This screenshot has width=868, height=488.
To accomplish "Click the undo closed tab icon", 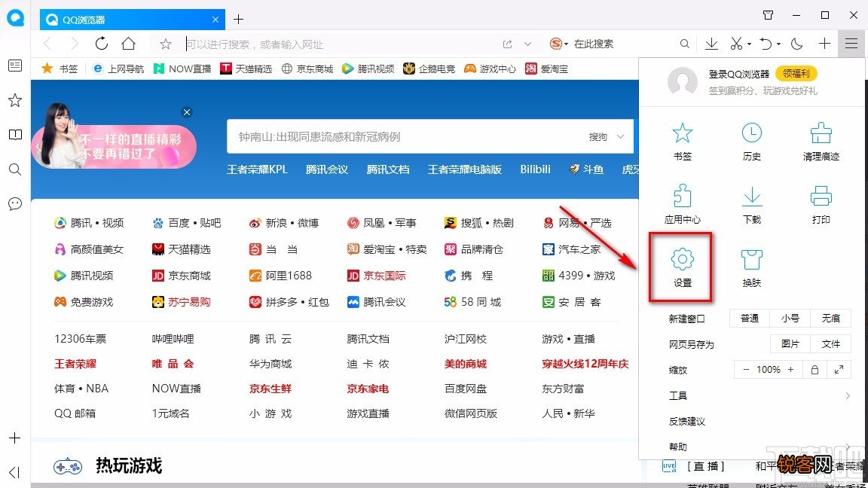I will pos(765,44).
